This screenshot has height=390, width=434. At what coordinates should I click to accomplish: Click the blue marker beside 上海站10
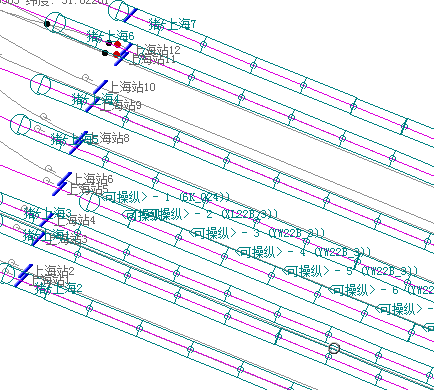pyautogui.click(x=100, y=87)
